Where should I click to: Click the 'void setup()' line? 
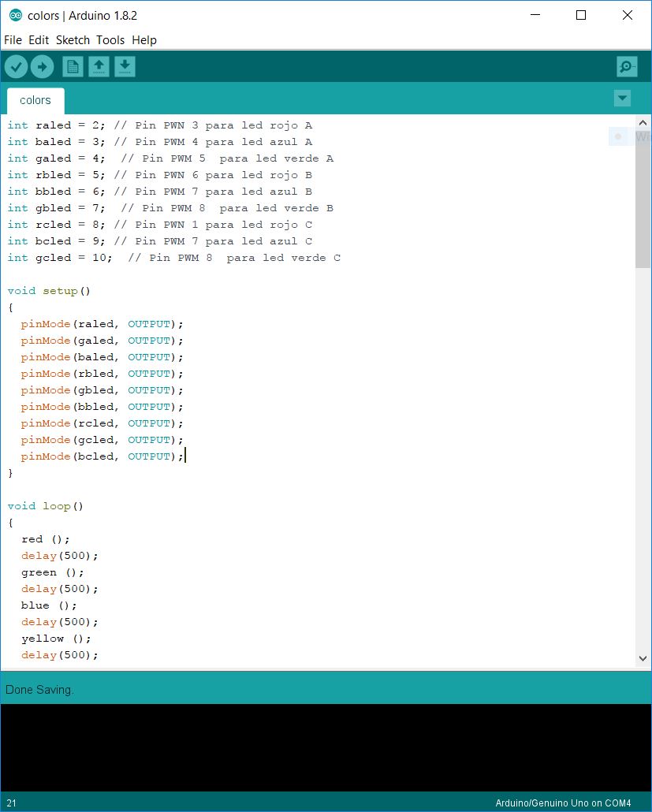[x=49, y=291]
